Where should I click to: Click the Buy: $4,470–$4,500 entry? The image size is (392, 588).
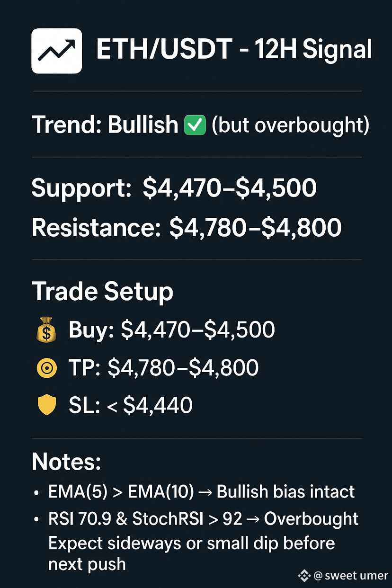click(171, 330)
